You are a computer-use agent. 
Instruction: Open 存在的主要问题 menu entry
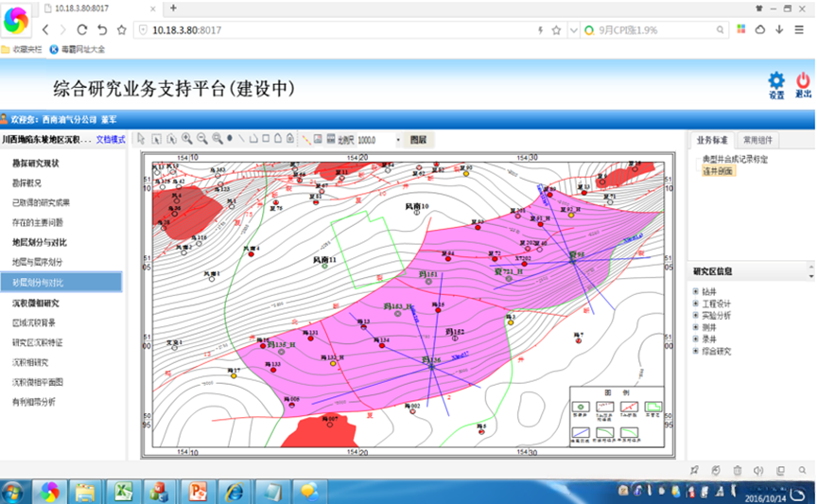click(x=37, y=222)
